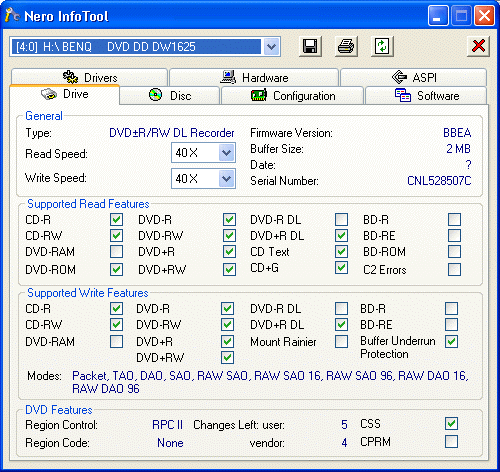Select the Drive tab
500x472 pixels.
pyautogui.click(x=64, y=94)
